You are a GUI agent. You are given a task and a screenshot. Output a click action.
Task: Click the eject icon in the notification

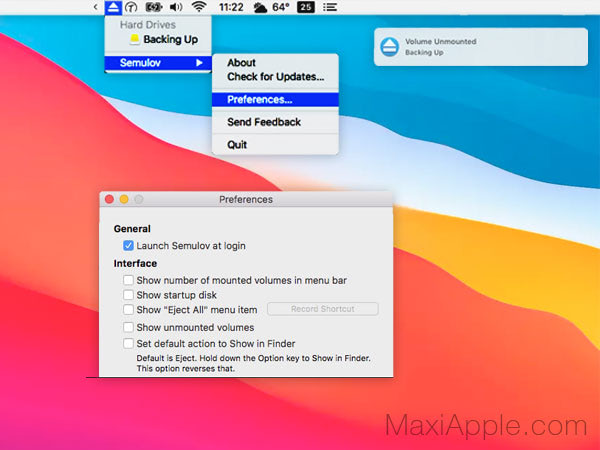[x=390, y=47]
